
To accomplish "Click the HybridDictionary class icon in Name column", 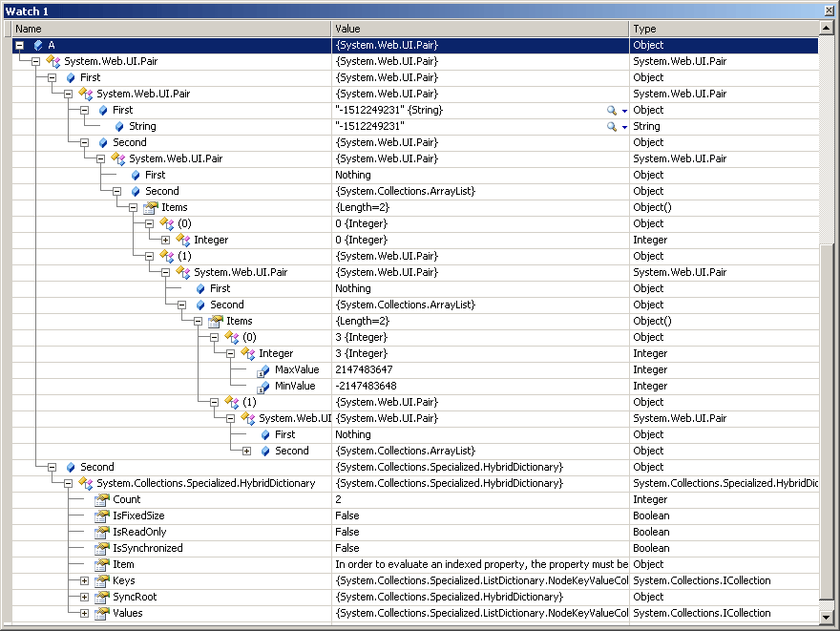I will coord(85,483).
